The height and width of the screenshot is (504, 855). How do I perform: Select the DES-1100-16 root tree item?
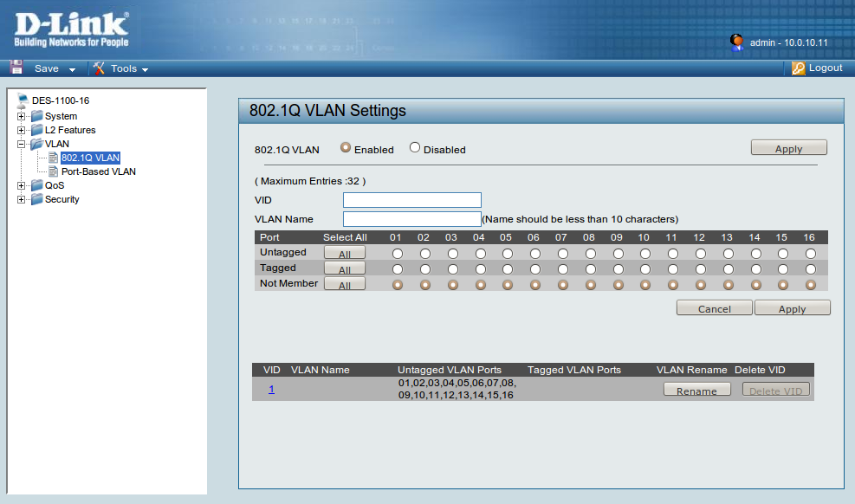(61, 100)
